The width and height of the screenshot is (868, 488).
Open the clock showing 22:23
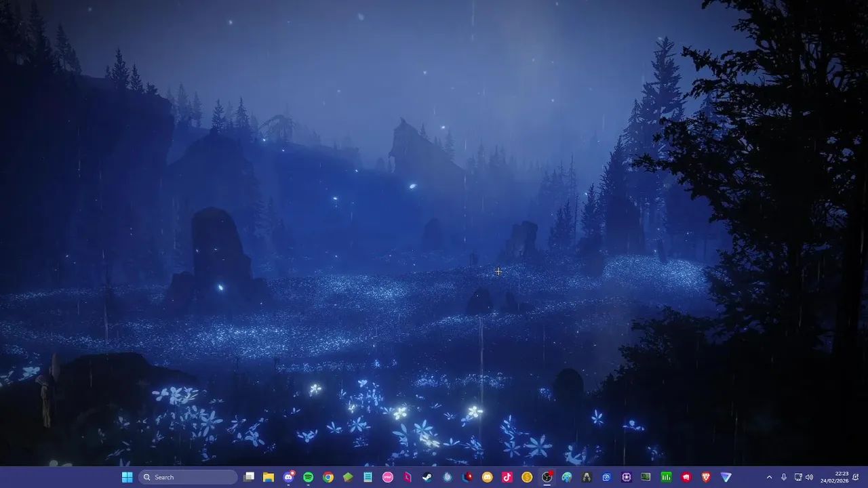pos(835,477)
